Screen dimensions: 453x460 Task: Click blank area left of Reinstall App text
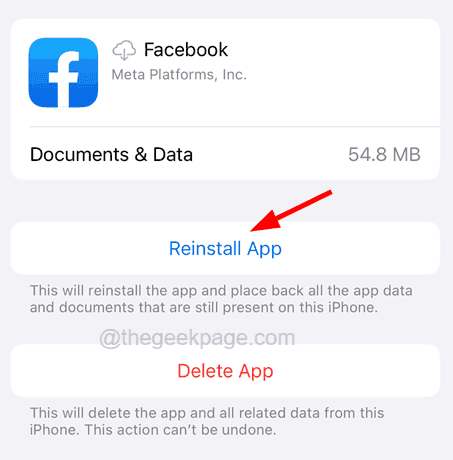click(x=90, y=248)
